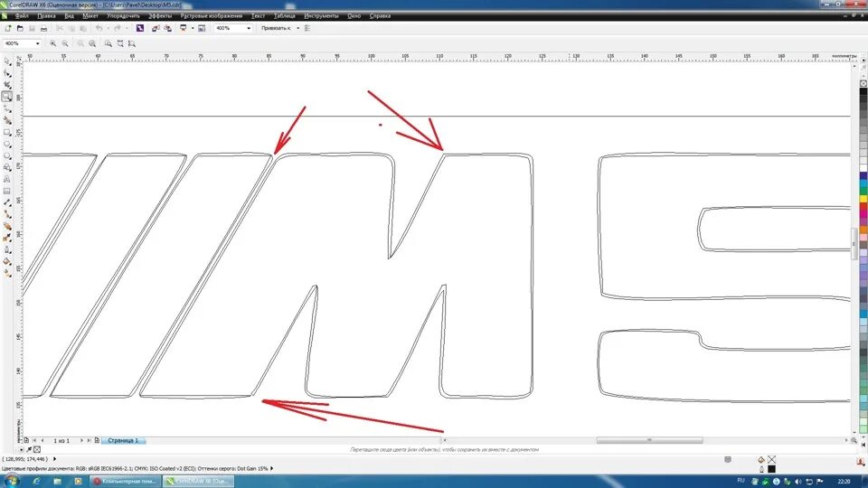
Task: Click the navigator magnifier at scrollbar corner
Action: click(854, 440)
